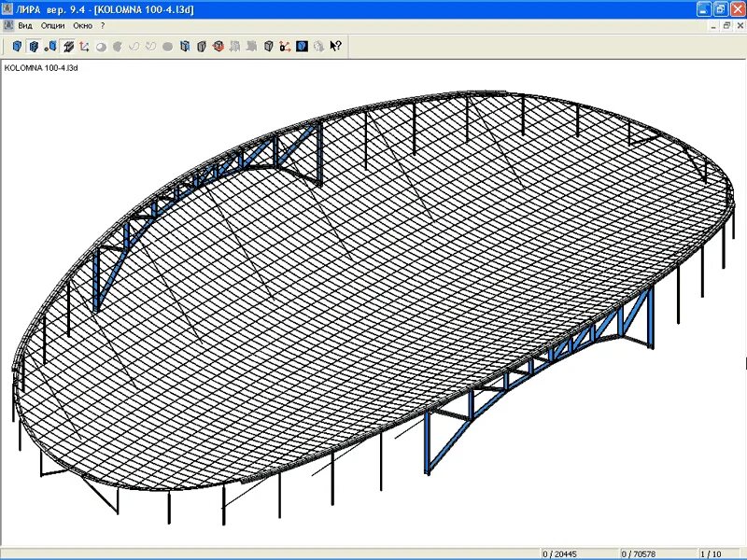This screenshot has width=747, height=560.
Task: Click the second rotate arrow icon
Action: (x=150, y=46)
